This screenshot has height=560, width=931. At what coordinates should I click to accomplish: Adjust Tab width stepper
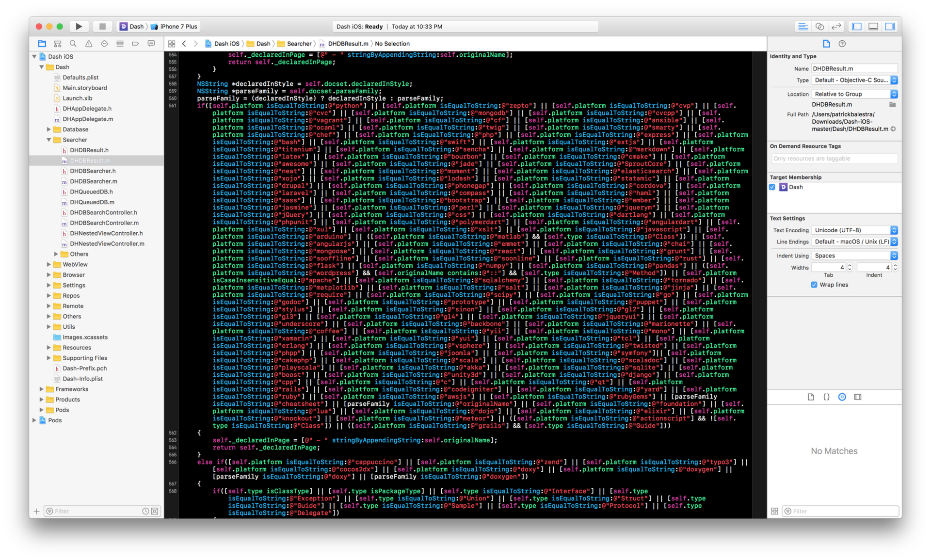coord(850,268)
